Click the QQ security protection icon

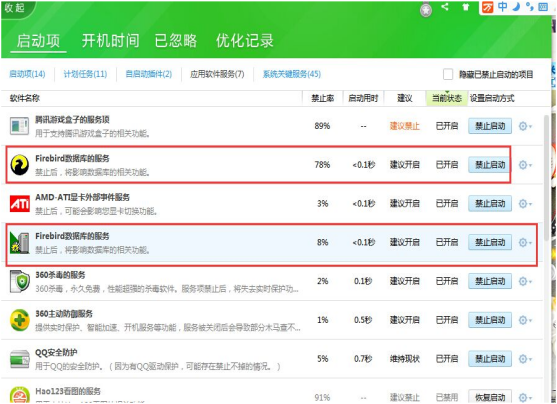(20, 359)
